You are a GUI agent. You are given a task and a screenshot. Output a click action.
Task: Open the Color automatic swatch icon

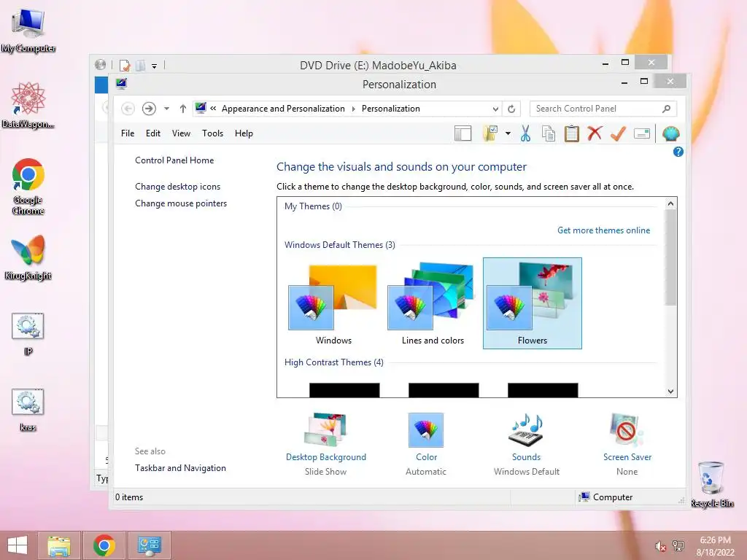(426, 429)
